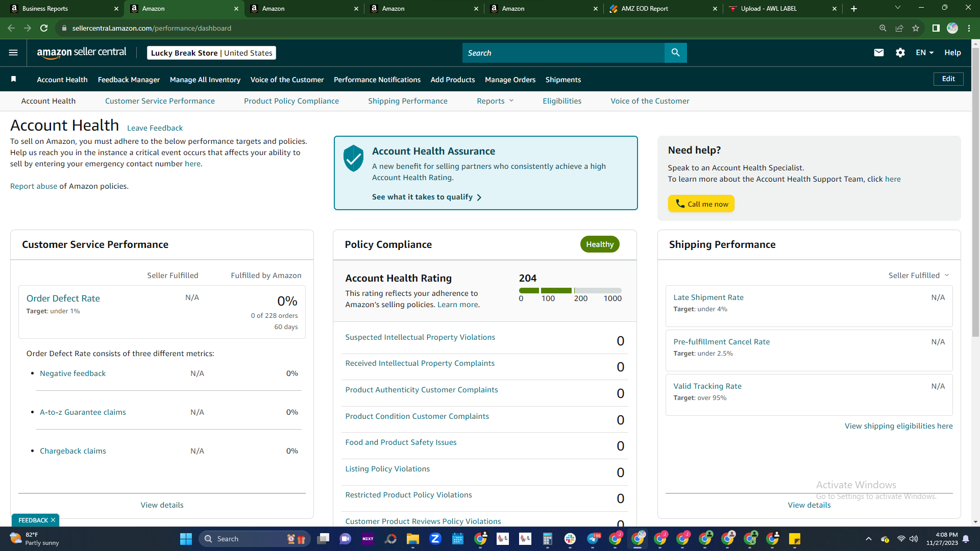
Task: Open the Chrome profile avatar
Action: (x=952, y=28)
